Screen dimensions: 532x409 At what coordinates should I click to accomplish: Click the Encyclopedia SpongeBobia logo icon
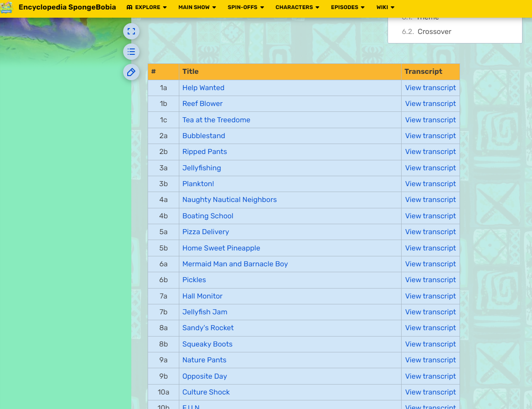pos(7,7)
